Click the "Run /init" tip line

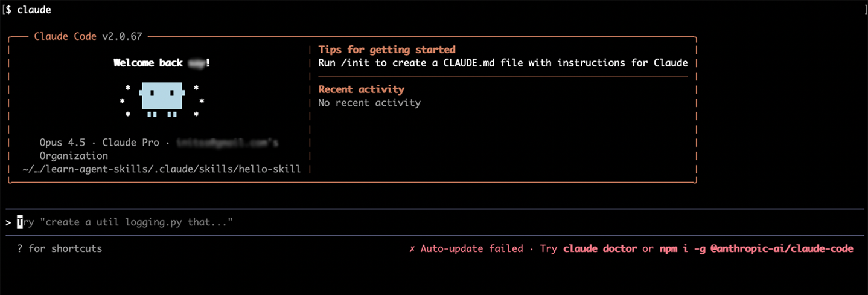[x=502, y=63]
